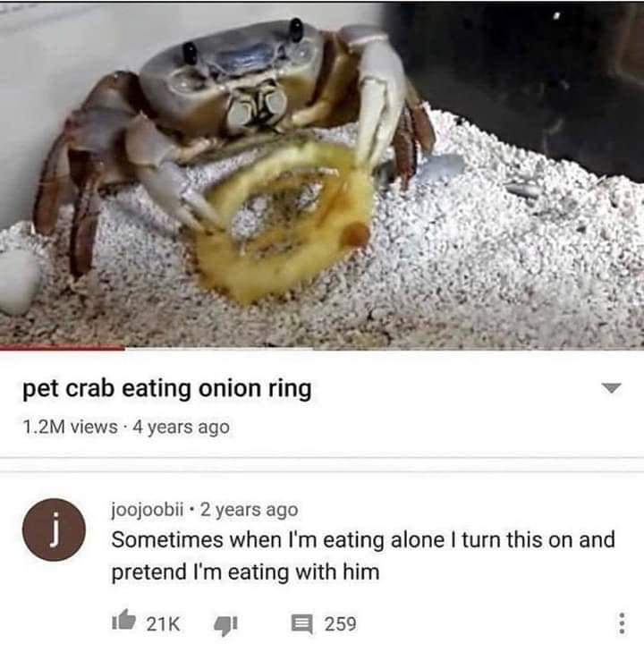Click the comment text about eating alone
Viewport: 644px width, 652px height.
point(363,556)
